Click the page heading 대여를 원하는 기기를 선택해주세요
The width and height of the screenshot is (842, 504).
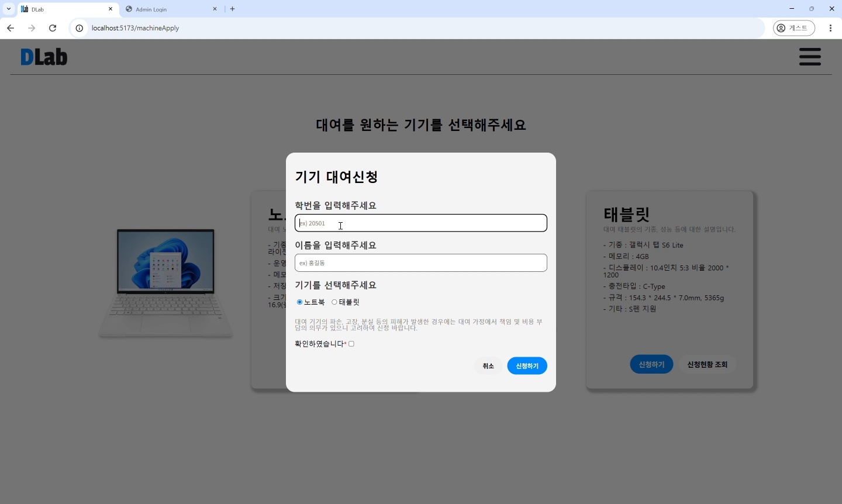[x=421, y=125]
